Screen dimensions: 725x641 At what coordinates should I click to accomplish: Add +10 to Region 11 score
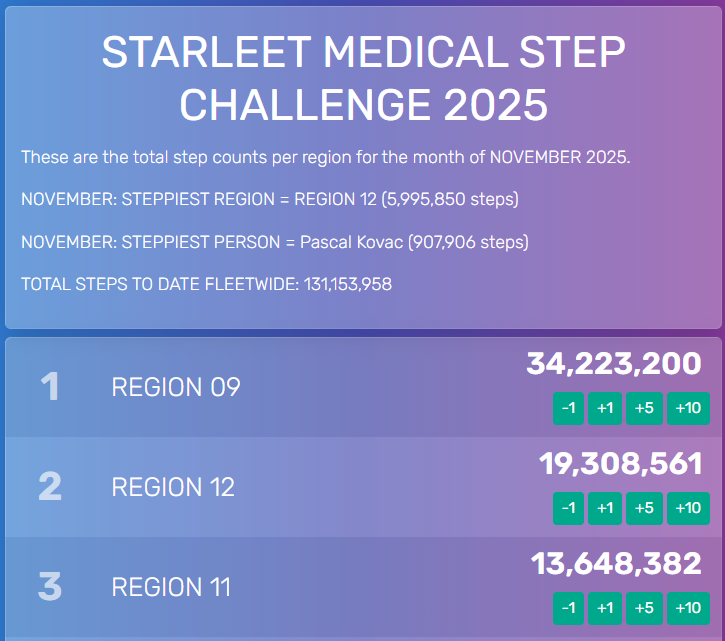pyautogui.click(x=688, y=608)
